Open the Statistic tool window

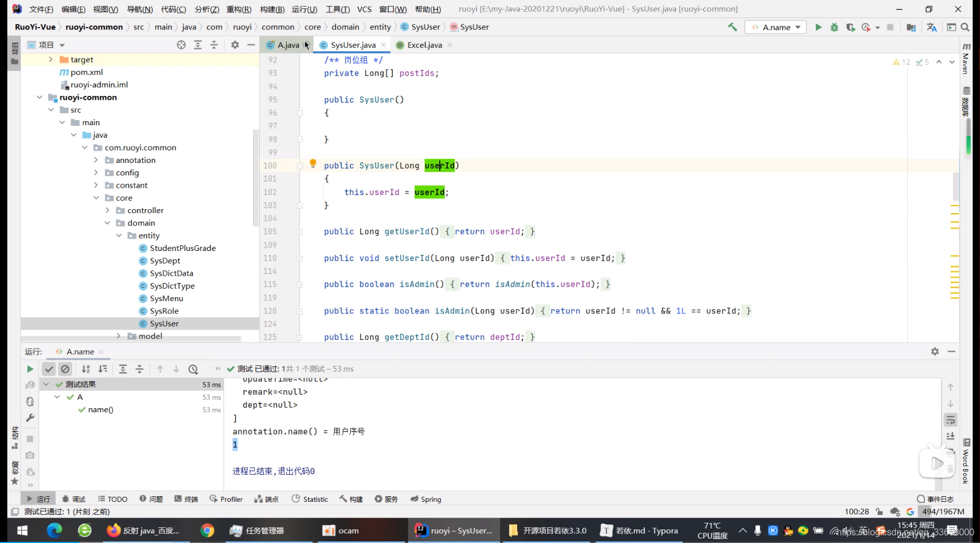310,499
